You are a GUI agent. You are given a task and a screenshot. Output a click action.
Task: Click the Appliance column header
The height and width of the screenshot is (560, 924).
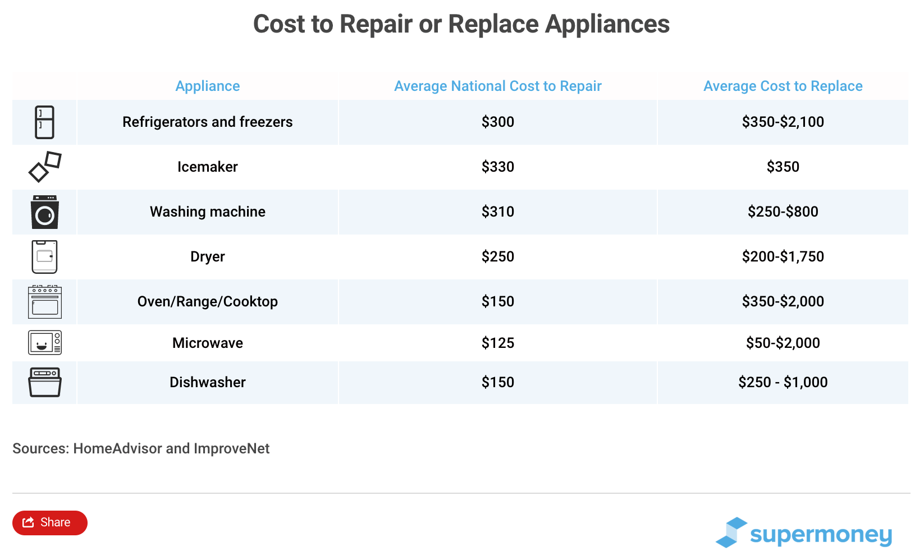[207, 86]
